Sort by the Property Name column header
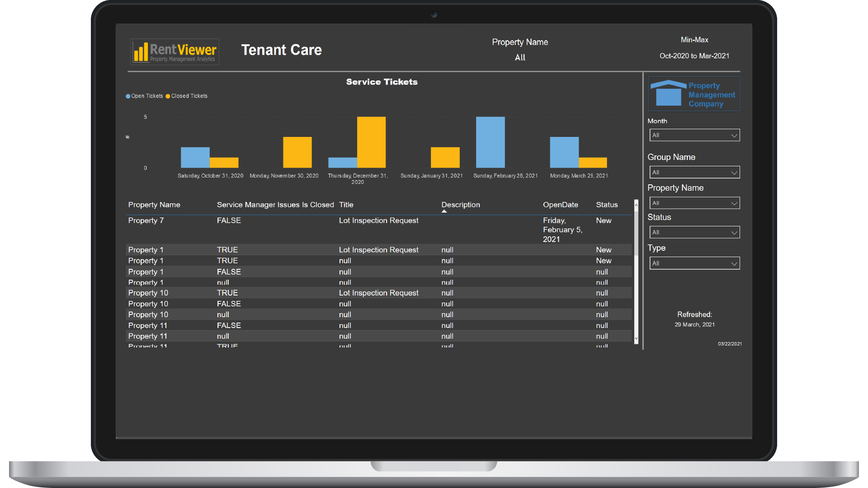This screenshot has height=488, width=868. tap(154, 205)
